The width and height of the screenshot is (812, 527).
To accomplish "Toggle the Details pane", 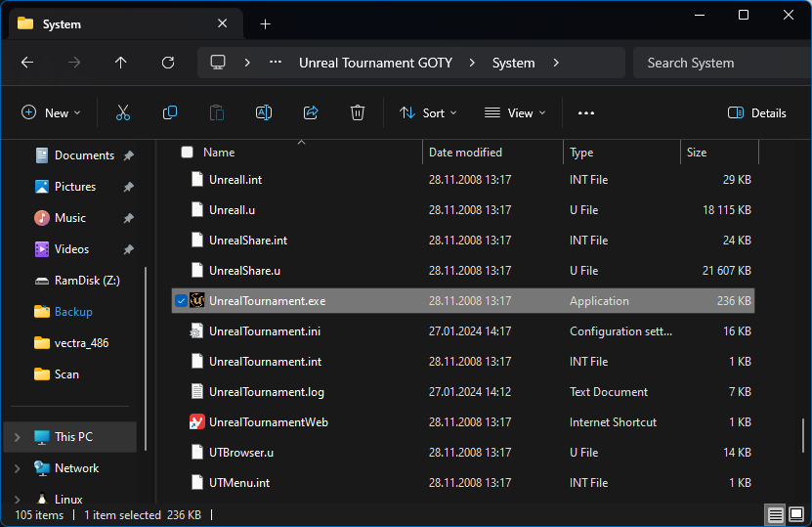I will pyautogui.click(x=757, y=113).
